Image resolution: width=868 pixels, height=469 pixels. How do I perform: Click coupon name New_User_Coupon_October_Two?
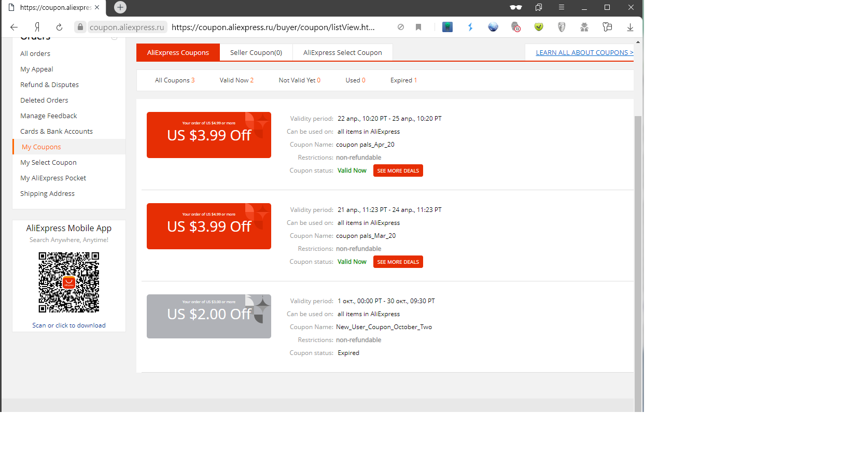384,327
